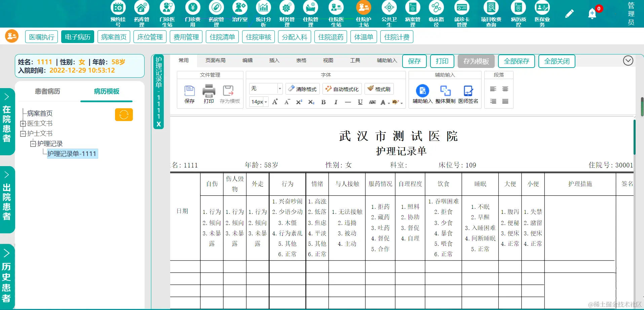Select 护理记录单-1111 in the tree

pos(72,154)
